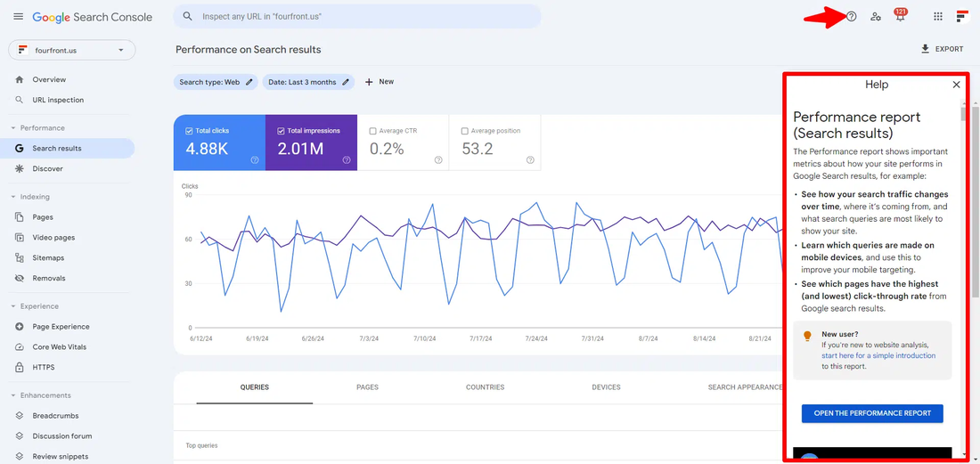Open the fourfront.us property dropdown
The width and height of the screenshot is (980, 464).
[72, 50]
